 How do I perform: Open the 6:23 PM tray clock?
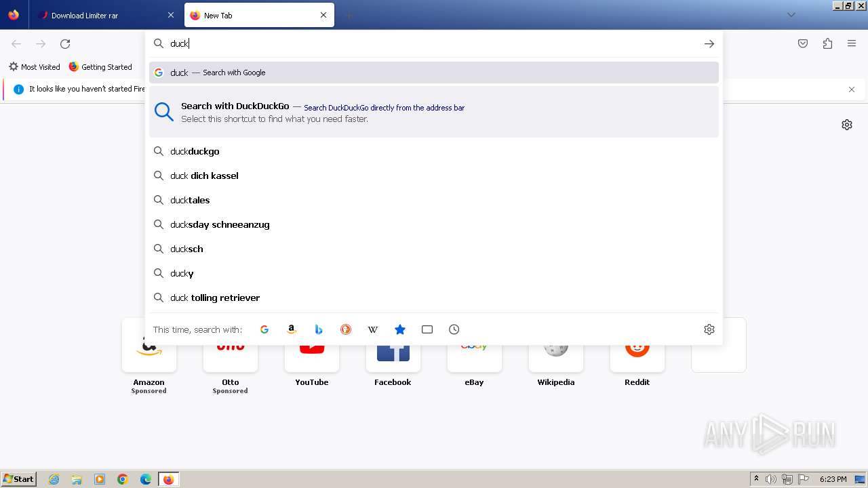833,479
